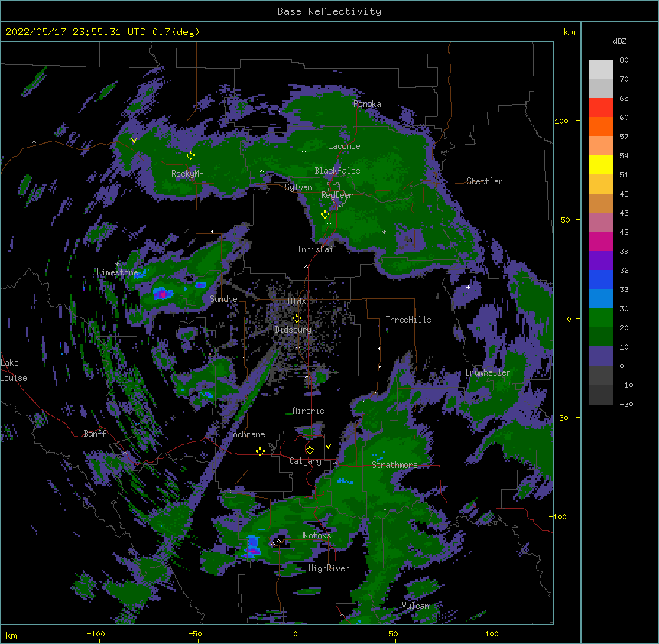Select the Lake Louise label
Viewport: 659px width, 644px height.
coord(14,370)
